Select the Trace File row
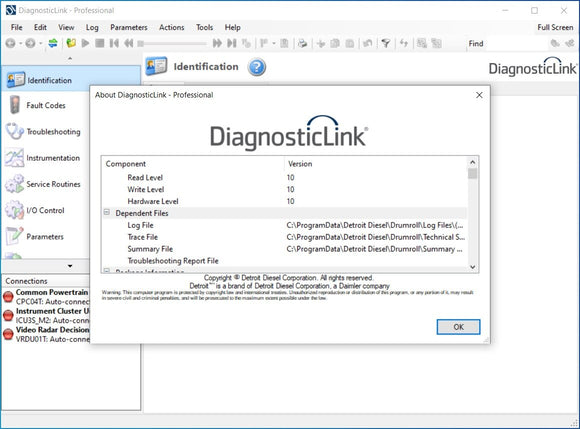The height and width of the screenshot is (429, 580). coord(284,237)
